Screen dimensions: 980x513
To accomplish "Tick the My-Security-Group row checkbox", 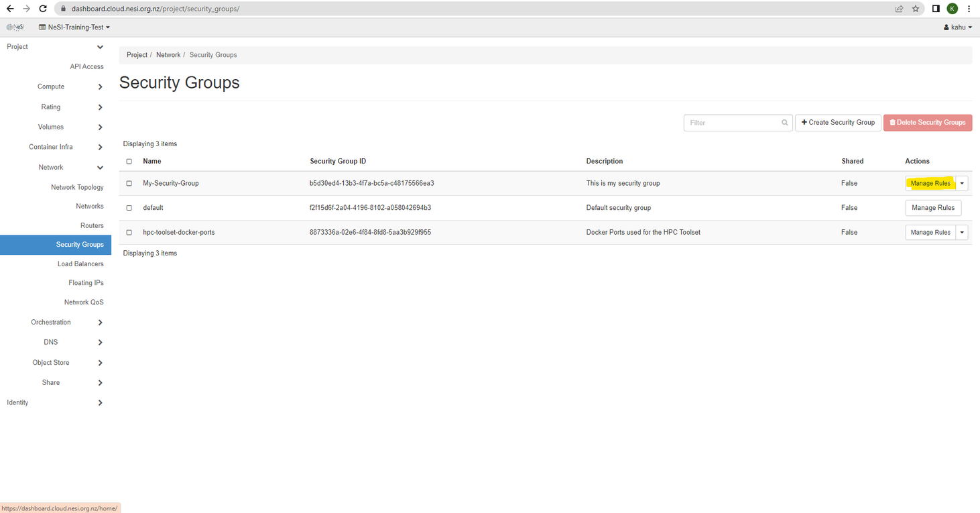I will point(129,183).
